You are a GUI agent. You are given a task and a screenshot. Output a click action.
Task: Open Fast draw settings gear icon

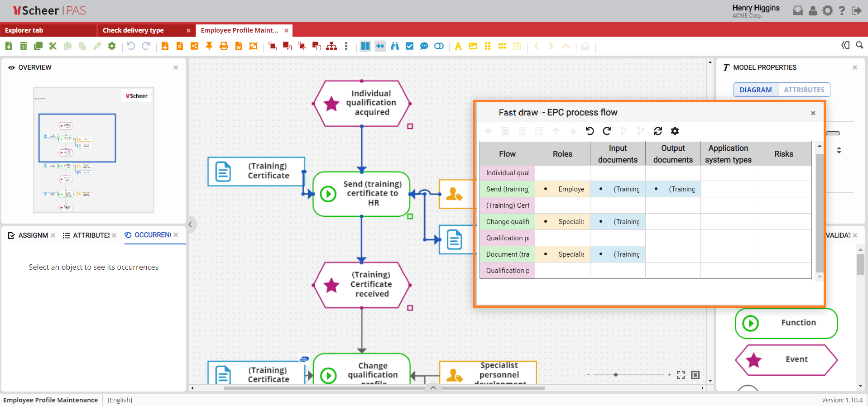coord(675,131)
